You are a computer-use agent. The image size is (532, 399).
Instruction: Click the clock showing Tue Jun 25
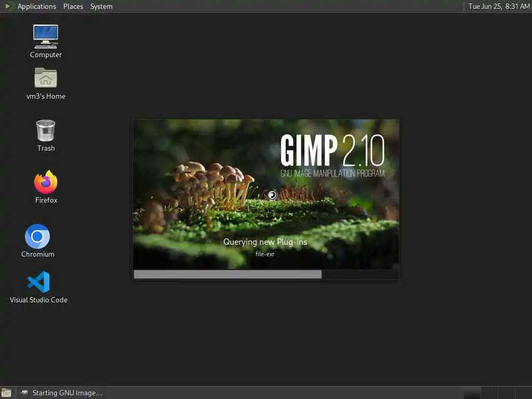[x=499, y=6]
